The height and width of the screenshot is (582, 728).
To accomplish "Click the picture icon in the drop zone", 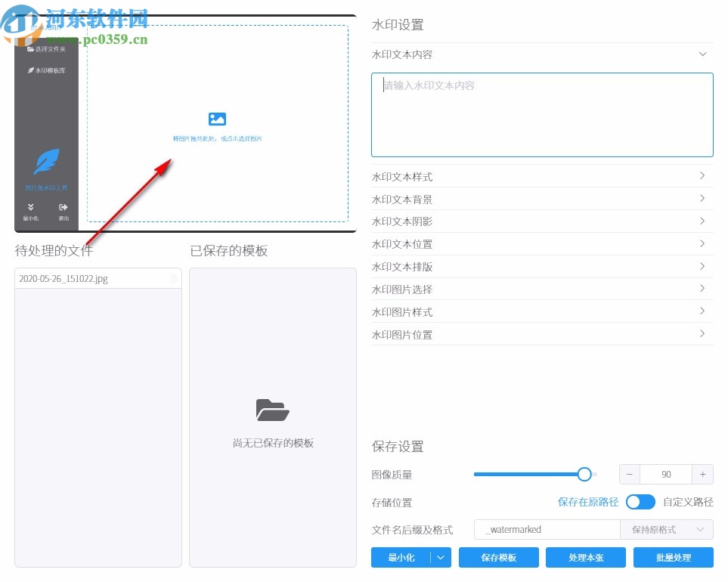I will tap(218, 118).
